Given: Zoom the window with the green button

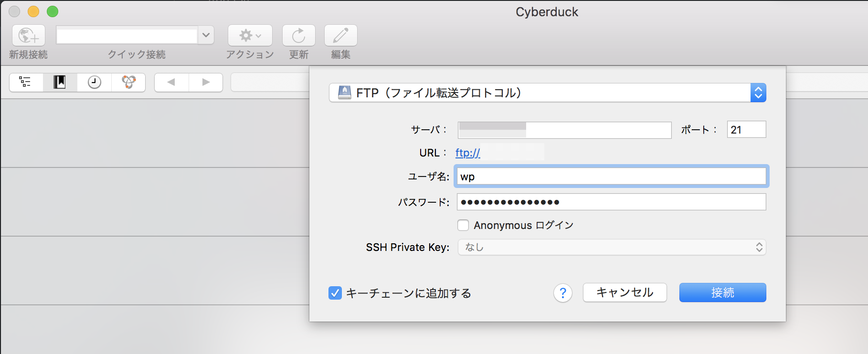Looking at the screenshot, I should pos(53,11).
